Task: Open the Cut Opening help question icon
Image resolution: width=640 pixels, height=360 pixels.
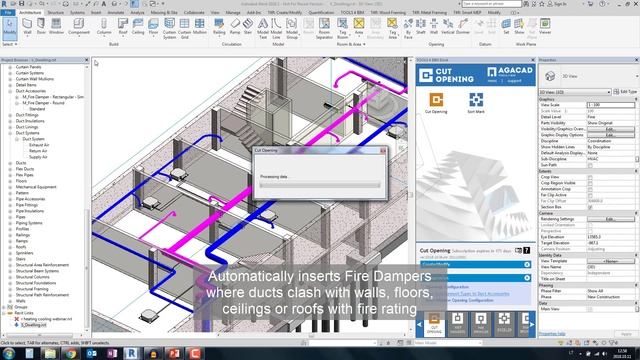Action: (527, 250)
